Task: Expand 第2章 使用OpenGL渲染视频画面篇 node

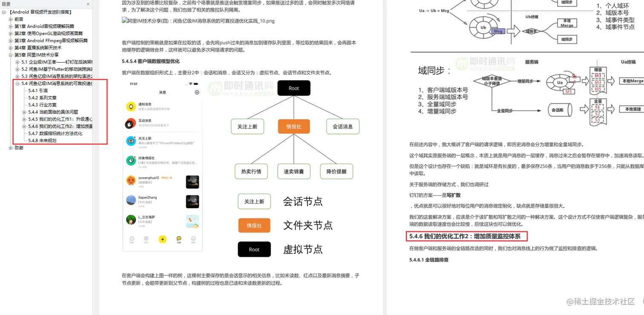Action: tap(11, 33)
